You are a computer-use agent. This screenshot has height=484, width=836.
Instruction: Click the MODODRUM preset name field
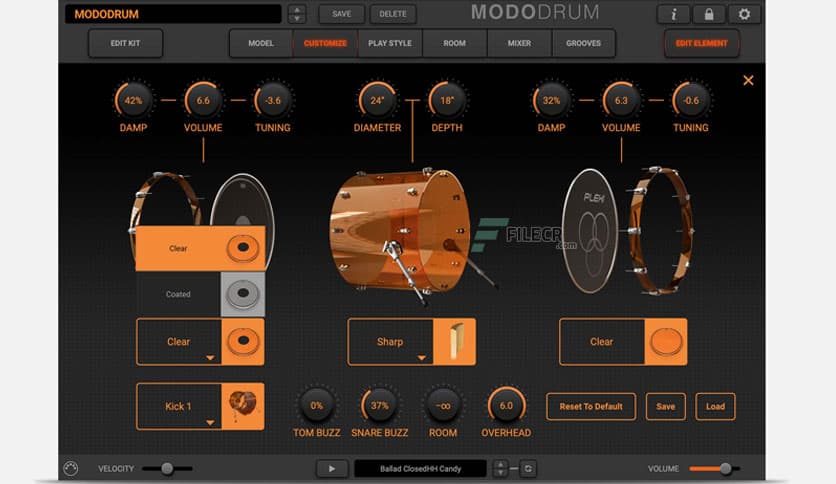pyautogui.click(x=173, y=14)
